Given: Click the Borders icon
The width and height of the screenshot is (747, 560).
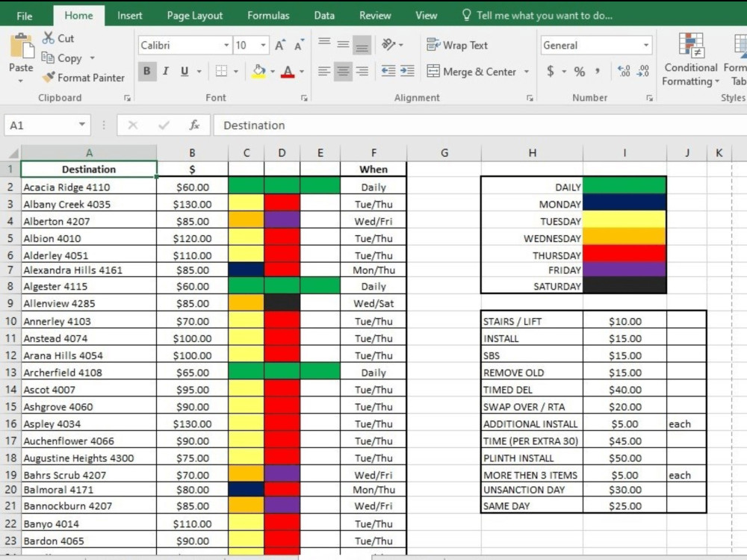Looking at the screenshot, I should point(221,71).
